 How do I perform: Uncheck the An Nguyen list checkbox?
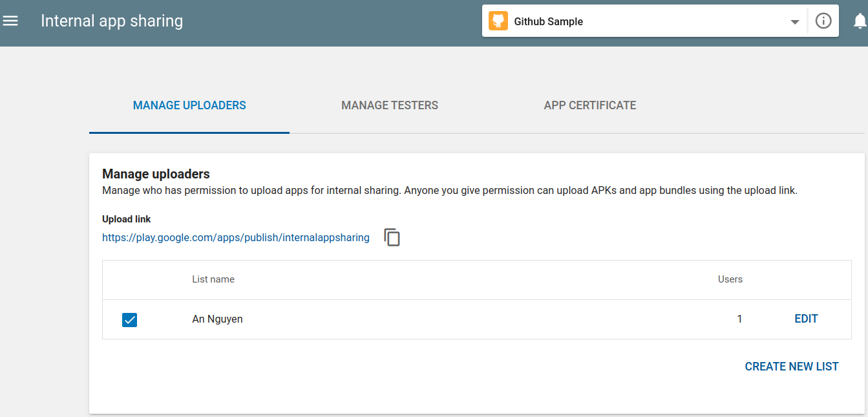pos(129,319)
